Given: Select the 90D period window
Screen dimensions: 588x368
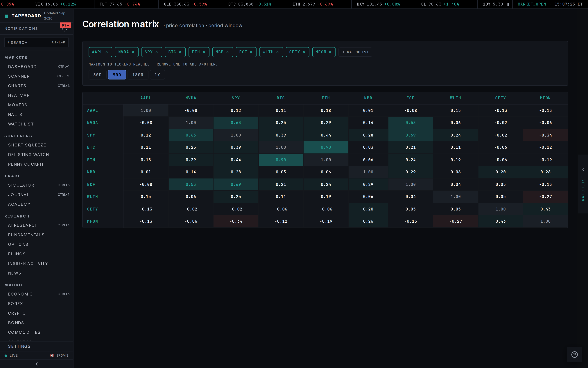Looking at the screenshot, I should pos(117,75).
